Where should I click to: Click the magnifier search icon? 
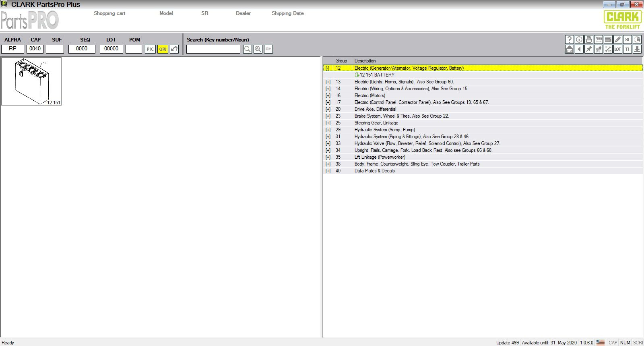248,49
